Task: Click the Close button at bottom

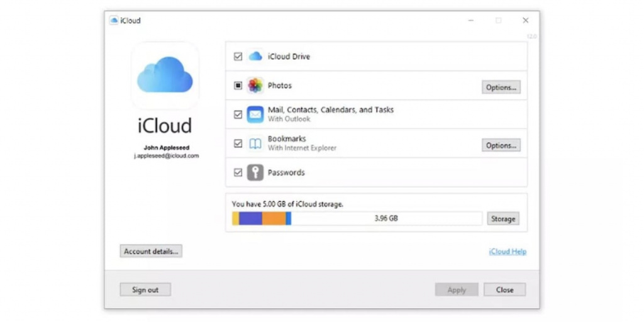Action: point(504,290)
